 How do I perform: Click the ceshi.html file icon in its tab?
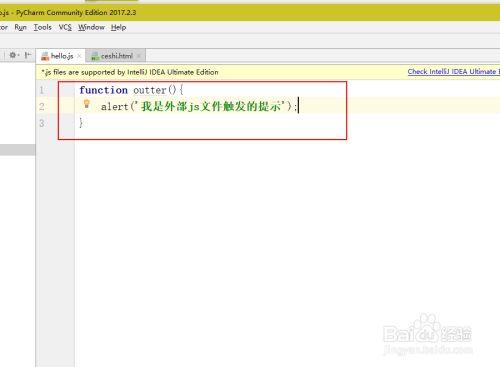[x=95, y=57]
